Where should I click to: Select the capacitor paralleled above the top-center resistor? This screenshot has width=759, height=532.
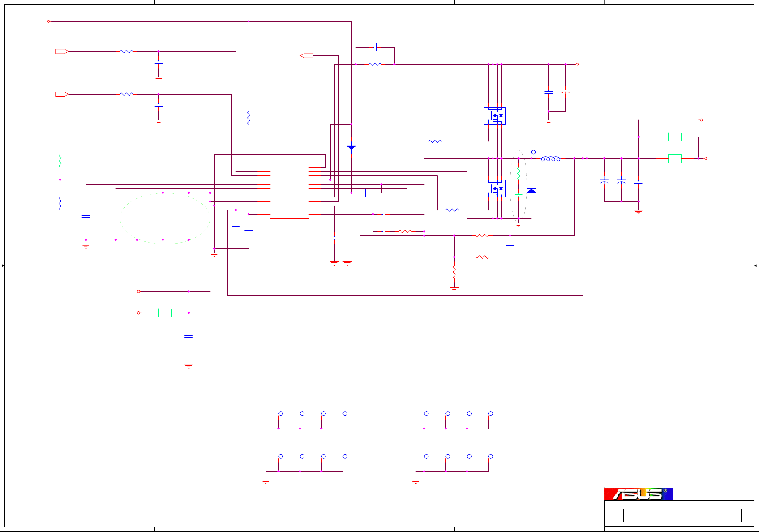pyautogui.click(x=375, y=47)
